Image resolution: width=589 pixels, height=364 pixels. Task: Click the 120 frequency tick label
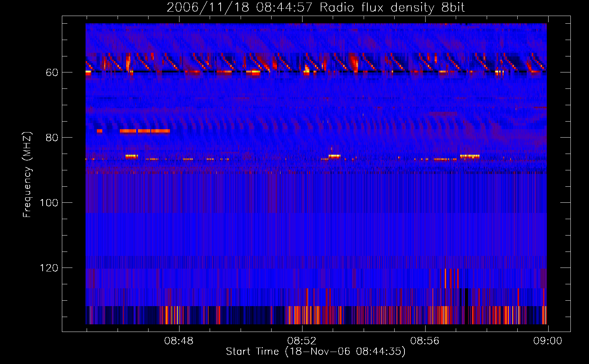point(49,268)
